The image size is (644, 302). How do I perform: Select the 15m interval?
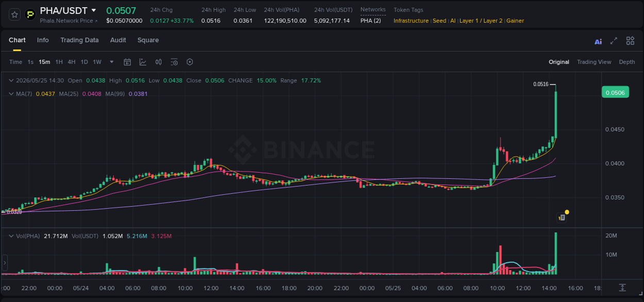[44, 62]
